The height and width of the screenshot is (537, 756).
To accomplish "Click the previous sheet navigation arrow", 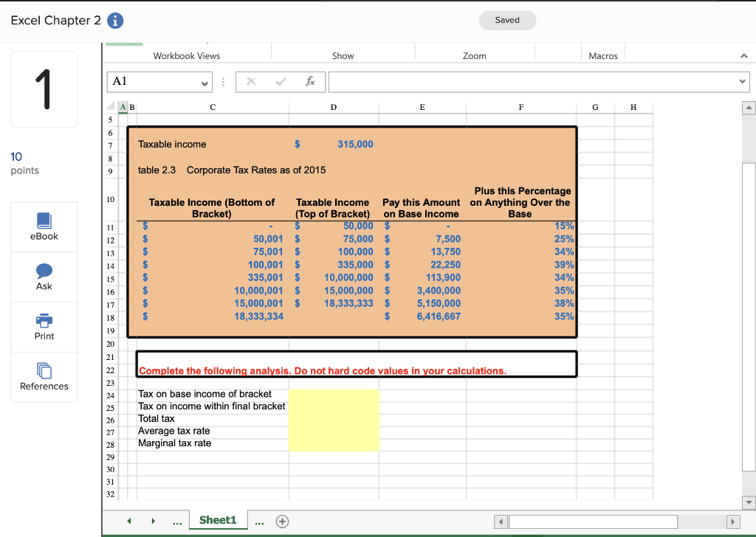I will click(x=128, y=520).
